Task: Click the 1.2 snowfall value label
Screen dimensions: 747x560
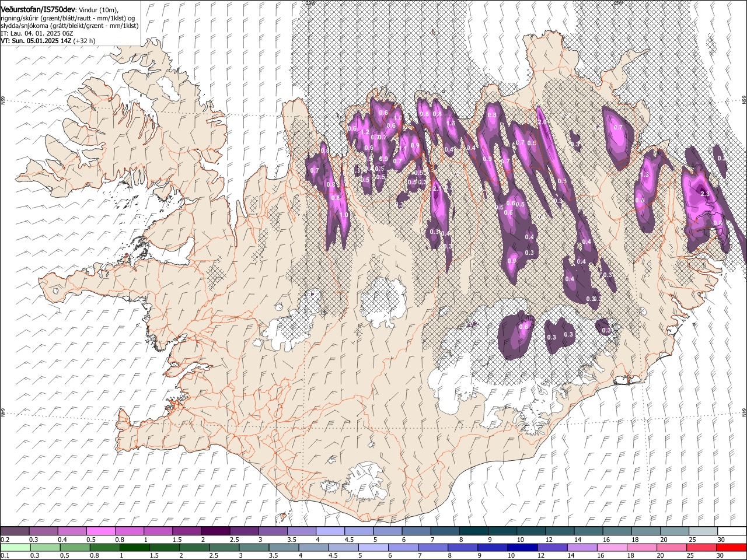Action: pos(365,132)
